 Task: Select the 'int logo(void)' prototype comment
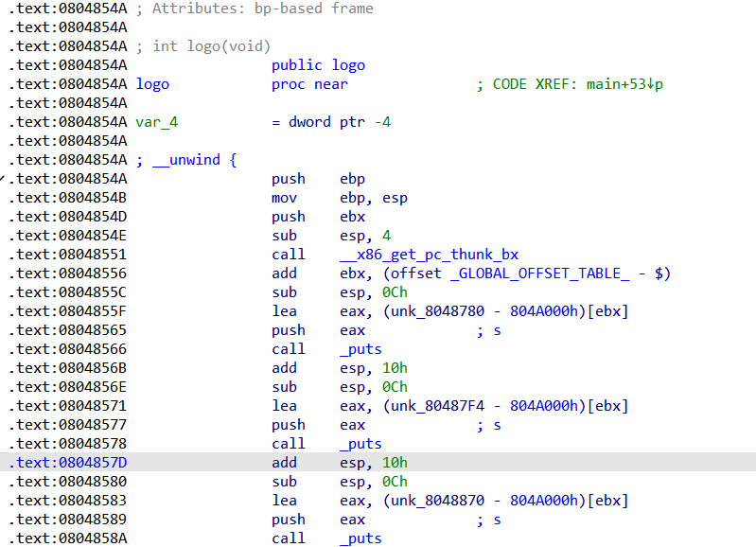tap(211, 46)
